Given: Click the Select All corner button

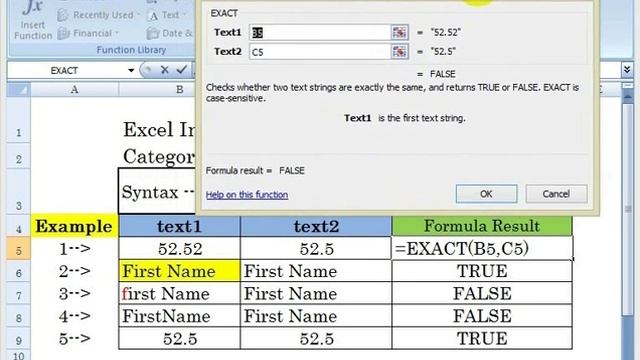Looking at the screenshot, I should [19, 89].
